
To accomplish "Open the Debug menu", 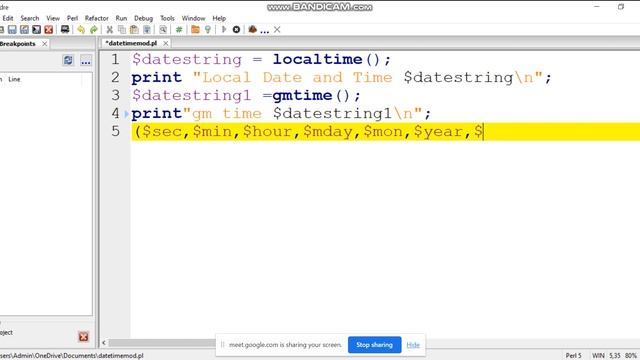I will click(x=143, y=18).
